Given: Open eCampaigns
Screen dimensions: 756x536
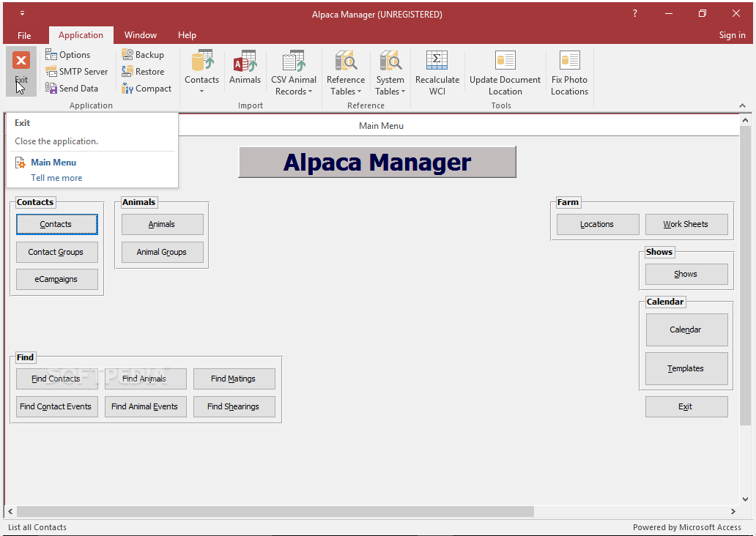Looking at the screenshot, I should click(57, 280).
